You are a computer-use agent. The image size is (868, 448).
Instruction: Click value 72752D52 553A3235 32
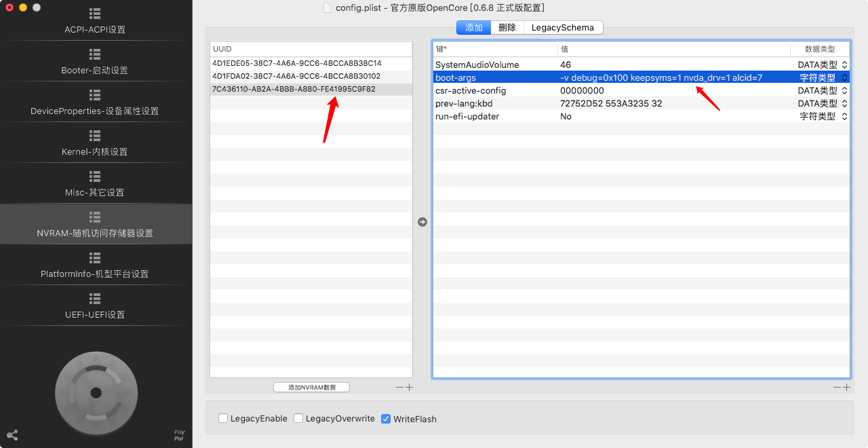pyautogui.click(x=611, y=104)
